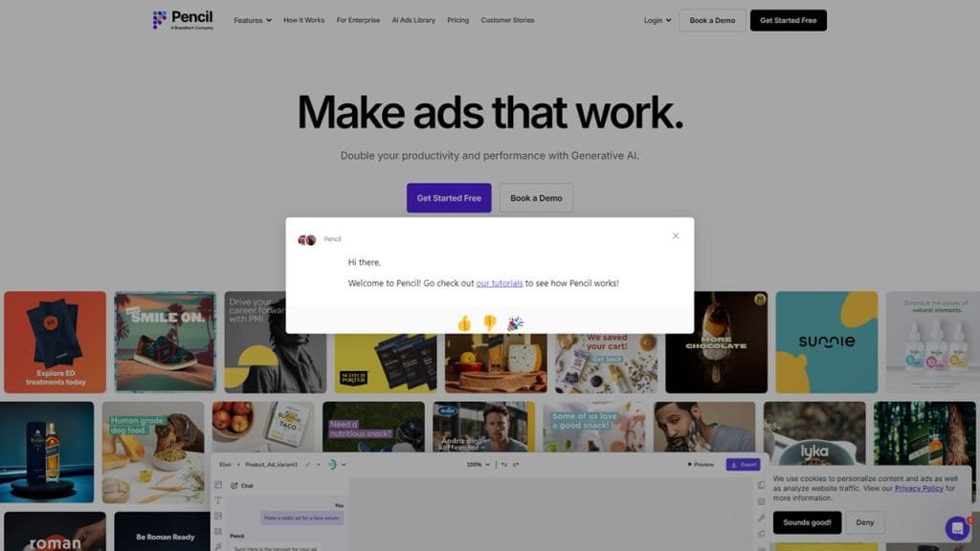
Task: Click the party popper reaction emoji
Action: pos(515,323)
